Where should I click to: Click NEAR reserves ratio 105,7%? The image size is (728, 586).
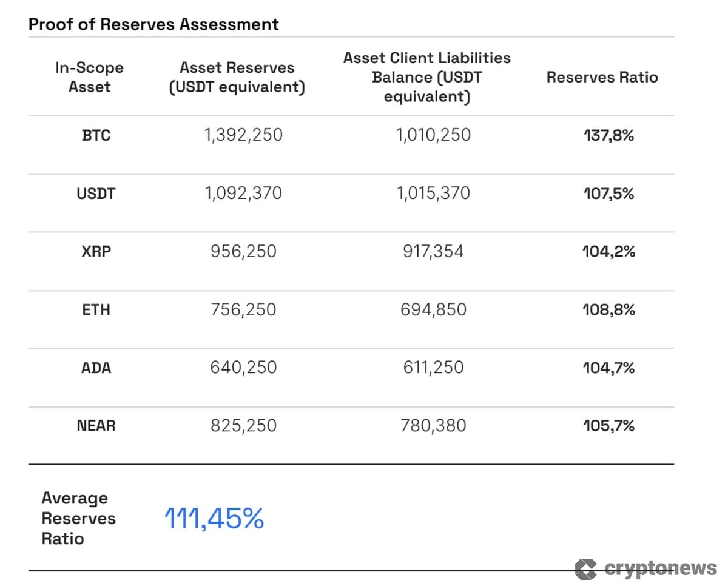pyautogui.click(x=608, y=426)
